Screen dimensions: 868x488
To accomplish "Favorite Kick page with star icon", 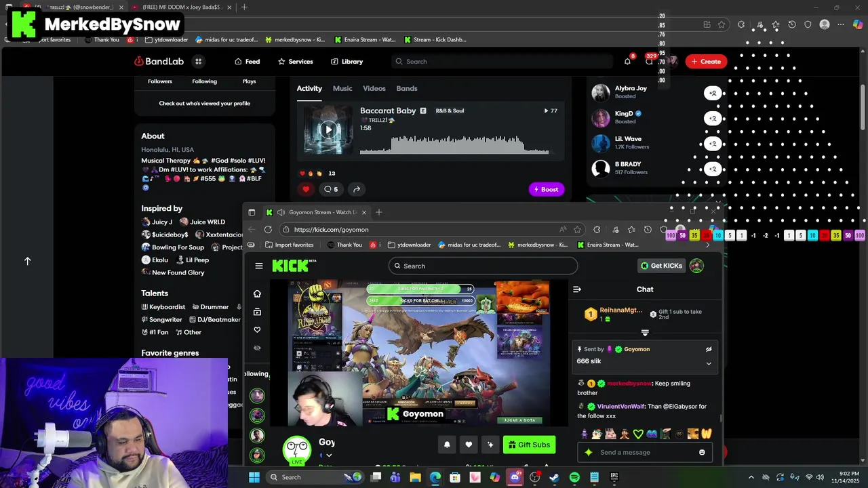I will [x=577, y=229].
